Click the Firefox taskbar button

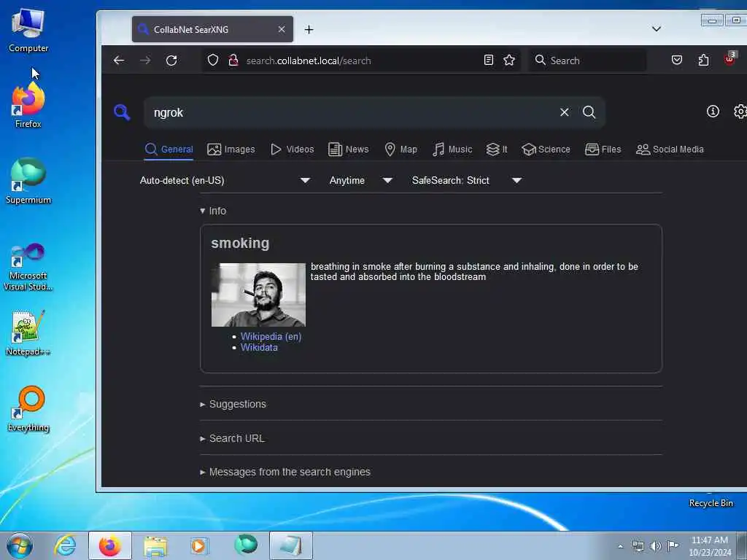pyautogui.click(x=109, y=545)
